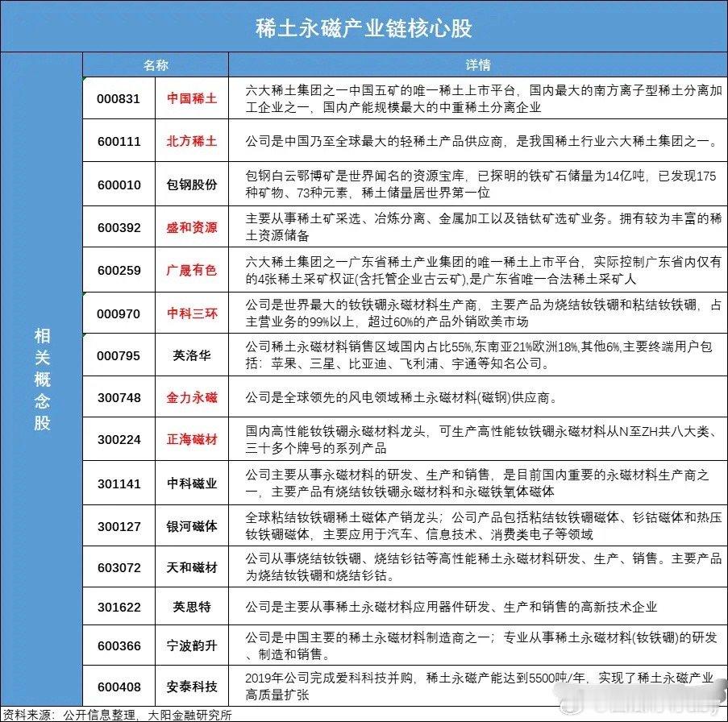Viewport: 728px width, 722px height.
Task: Click the 宁波韵升 details about 稀土永磁材料制造商
Action: tap(481, 646)
